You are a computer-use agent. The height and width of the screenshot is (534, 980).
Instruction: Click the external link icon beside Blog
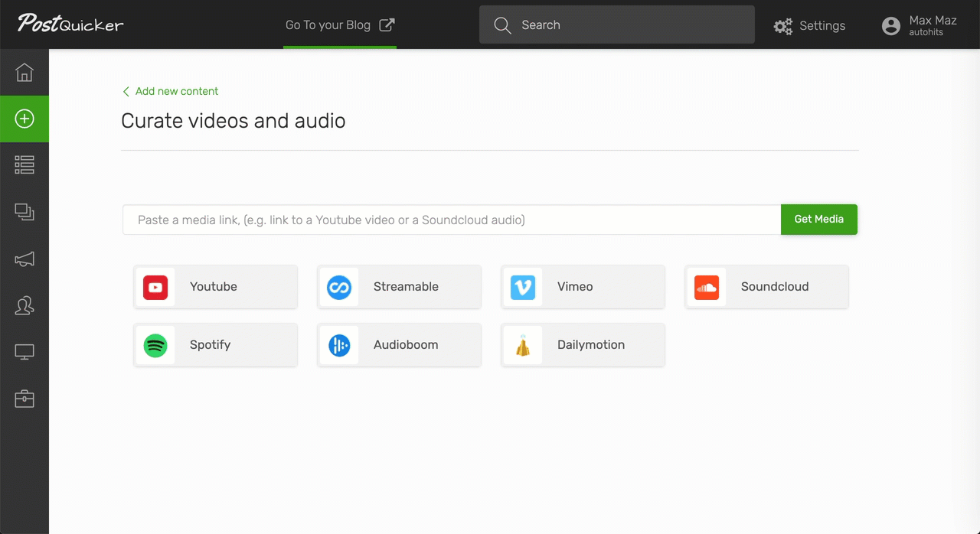(387, 24)
